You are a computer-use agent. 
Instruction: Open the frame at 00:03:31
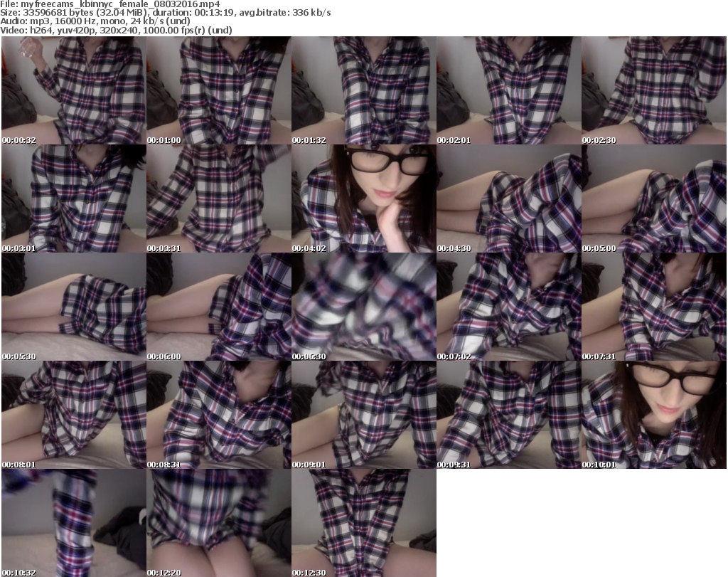pyautogui.click(x=219, y=198)
